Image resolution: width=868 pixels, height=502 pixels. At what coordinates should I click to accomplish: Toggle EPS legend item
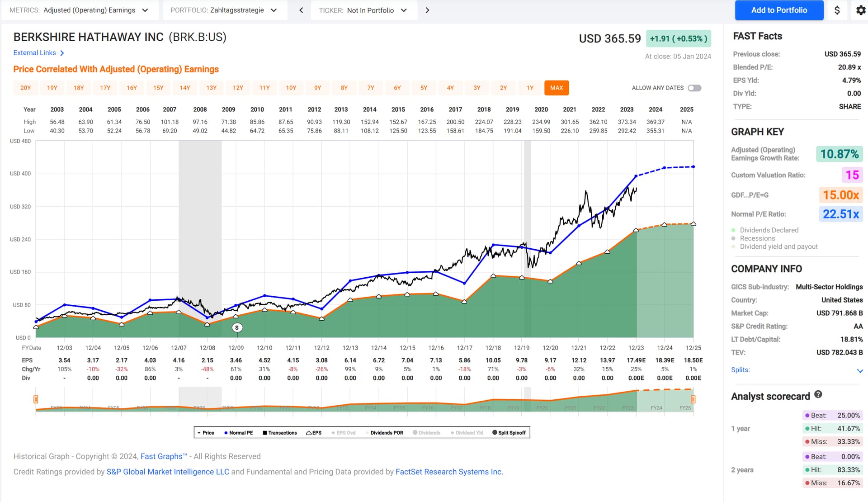(x=314, y=433)
